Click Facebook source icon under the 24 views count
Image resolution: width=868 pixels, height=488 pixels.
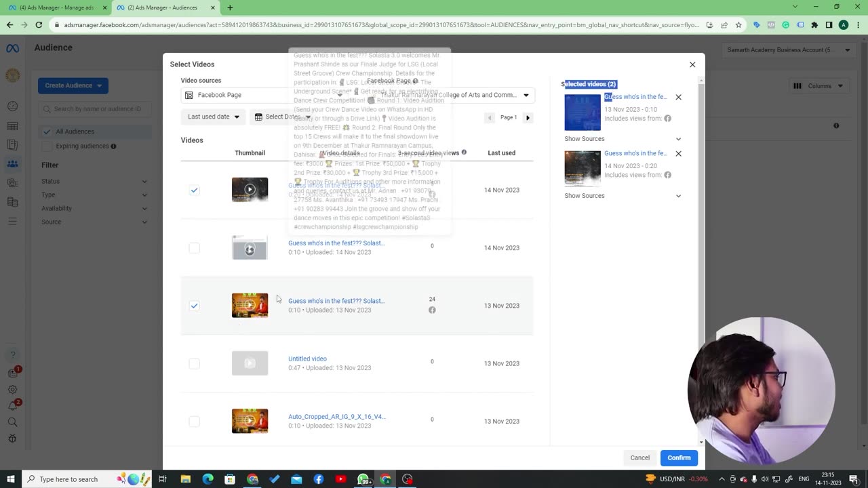click(x=432, y=310)
